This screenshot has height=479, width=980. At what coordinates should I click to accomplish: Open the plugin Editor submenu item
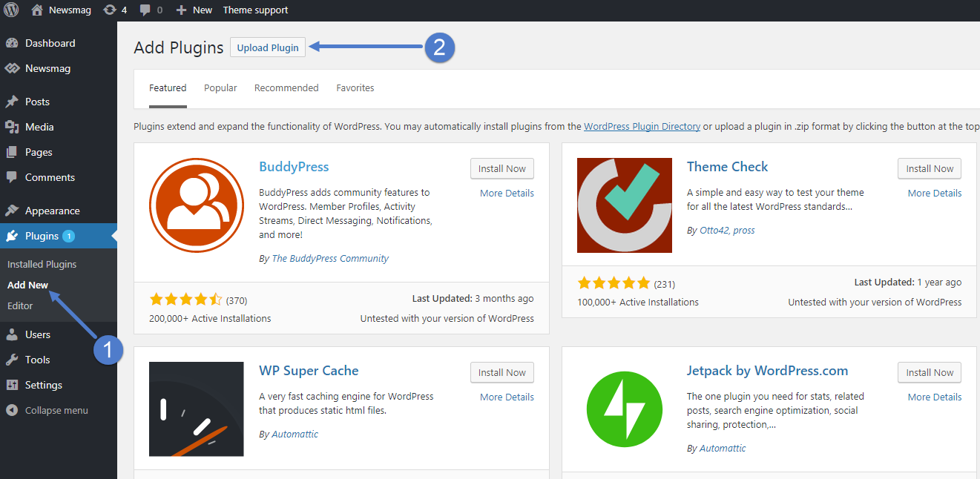(x=20, y=305)
